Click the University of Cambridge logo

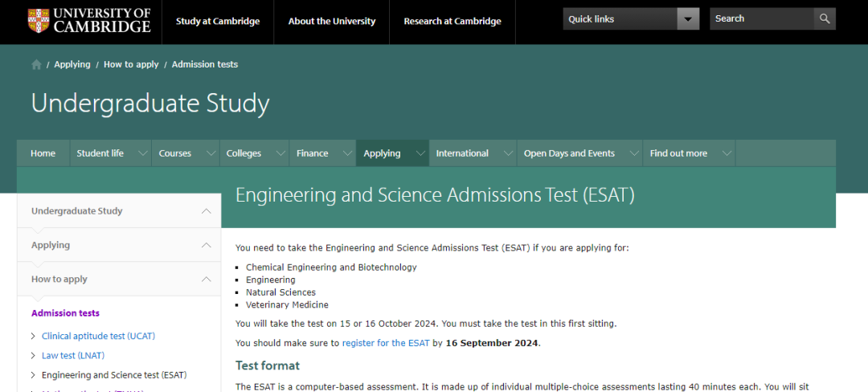coord(89,20)
